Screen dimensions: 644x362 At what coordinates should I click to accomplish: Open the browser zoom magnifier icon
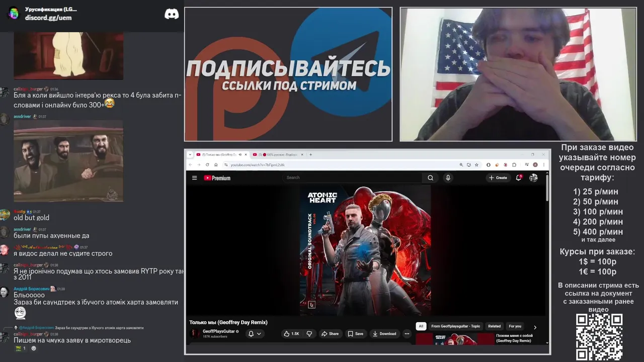461,165
